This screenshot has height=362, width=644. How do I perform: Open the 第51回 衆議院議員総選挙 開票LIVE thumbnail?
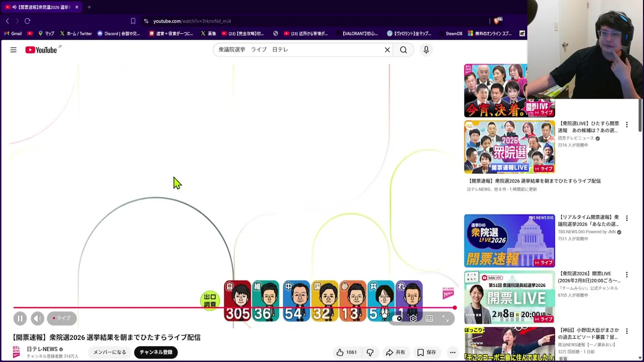(509, 297)
